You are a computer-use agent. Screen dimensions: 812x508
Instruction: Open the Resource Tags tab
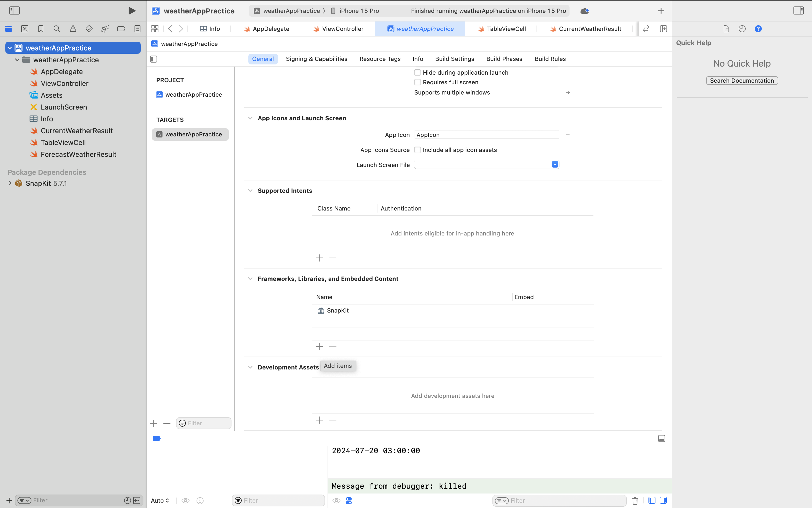380,59
